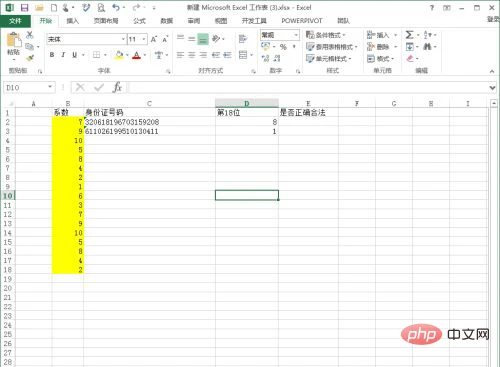Screen dimensions: 500x367
Task: Select the Format Painter brush icon
Action: [x=30, y=58]
